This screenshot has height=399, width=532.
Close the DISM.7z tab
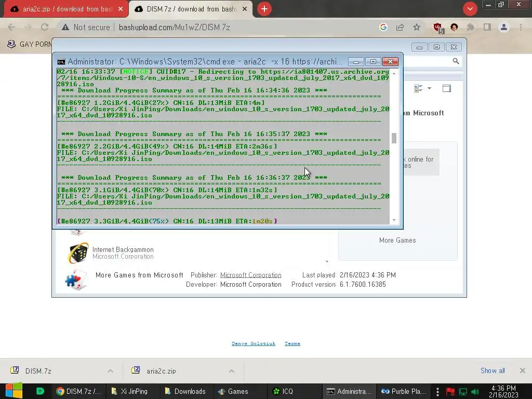pyautogui.click(x=245, y=9)
